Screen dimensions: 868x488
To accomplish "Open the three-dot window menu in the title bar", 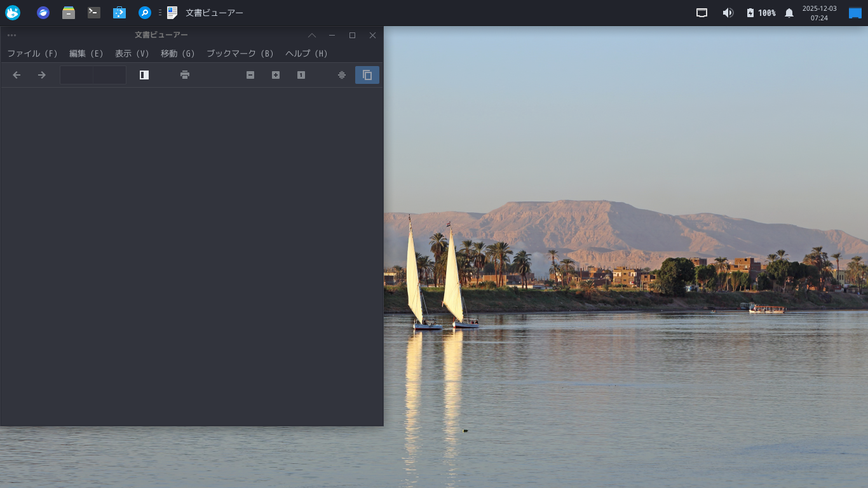I will click(12, 36).
